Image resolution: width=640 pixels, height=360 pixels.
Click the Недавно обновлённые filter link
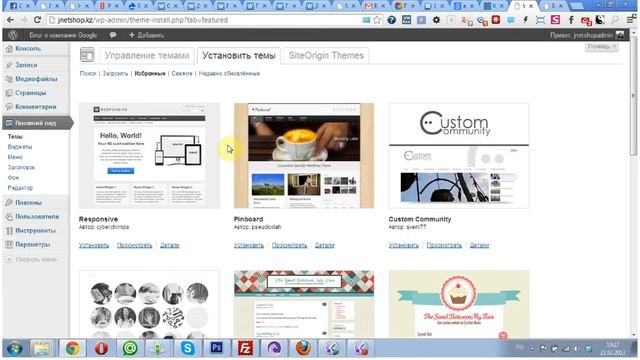coord(229,73)
